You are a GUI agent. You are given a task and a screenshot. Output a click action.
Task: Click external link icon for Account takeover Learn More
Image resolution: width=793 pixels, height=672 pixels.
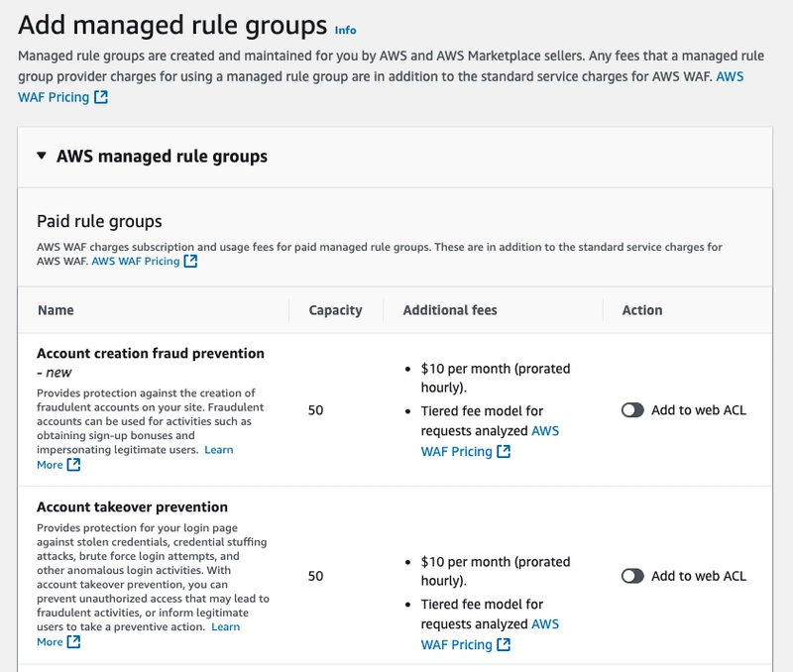point(73,641)
